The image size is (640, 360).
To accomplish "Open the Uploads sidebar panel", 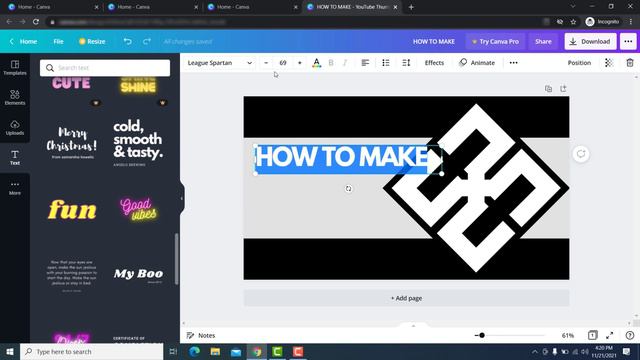I will (15, 128).
